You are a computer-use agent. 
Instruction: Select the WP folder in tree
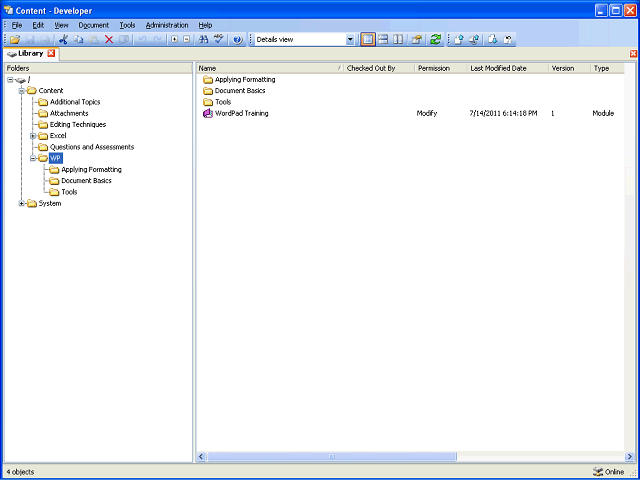(x=55, y=158)
